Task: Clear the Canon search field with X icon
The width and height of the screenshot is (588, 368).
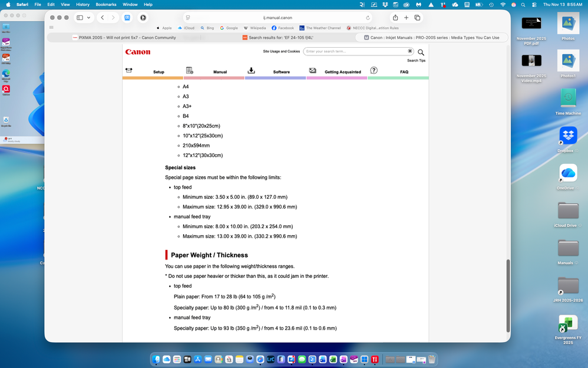Action: point(410,51)
